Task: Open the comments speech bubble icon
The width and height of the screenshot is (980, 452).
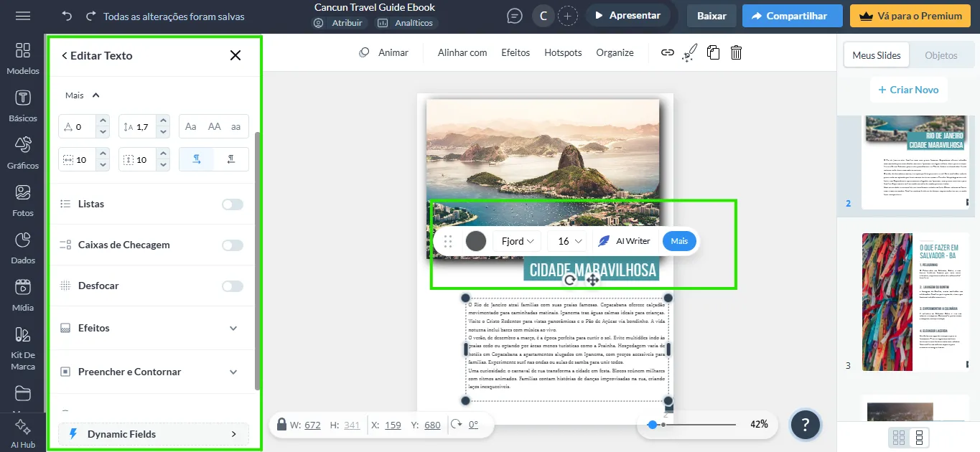Action: tap(514, 16)
